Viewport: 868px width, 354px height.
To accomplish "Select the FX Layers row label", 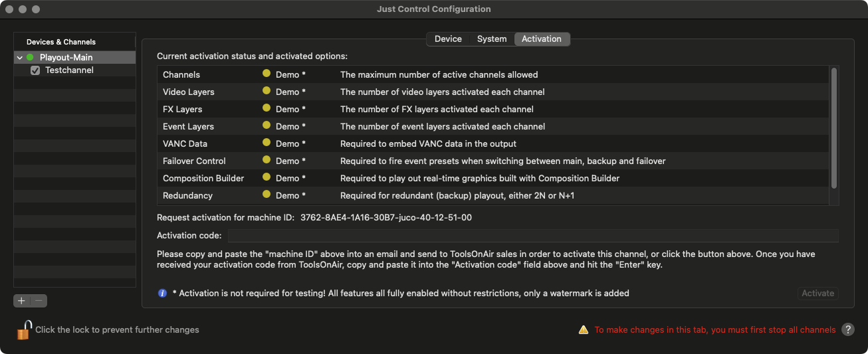I will pos(183,110).
